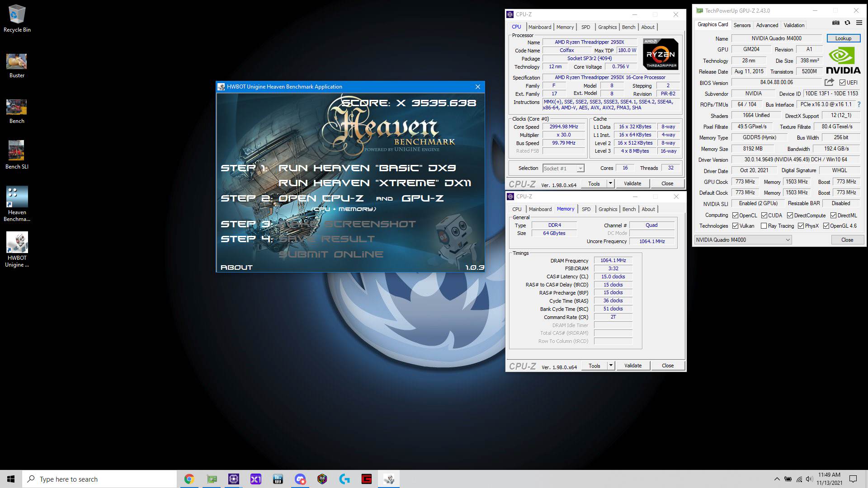Take a GPU-Z screenshot with camera icon

[x=836, y=23]
